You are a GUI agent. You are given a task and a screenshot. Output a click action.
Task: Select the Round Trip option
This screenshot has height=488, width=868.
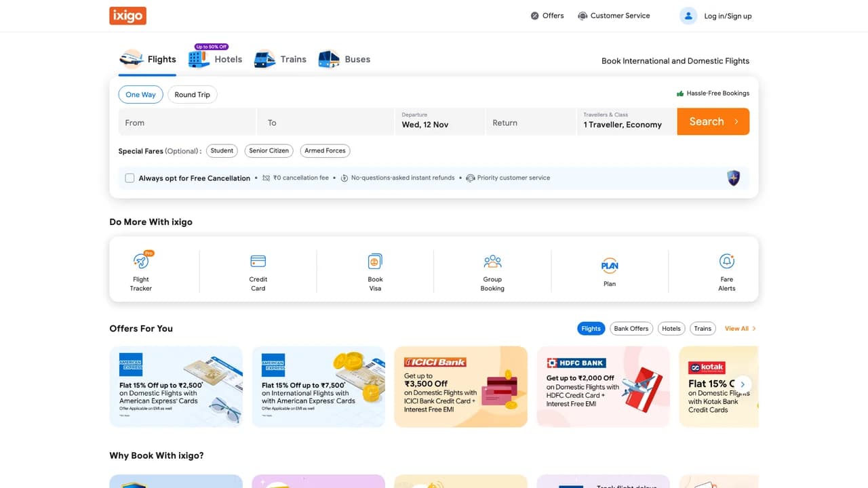(193, 95)
